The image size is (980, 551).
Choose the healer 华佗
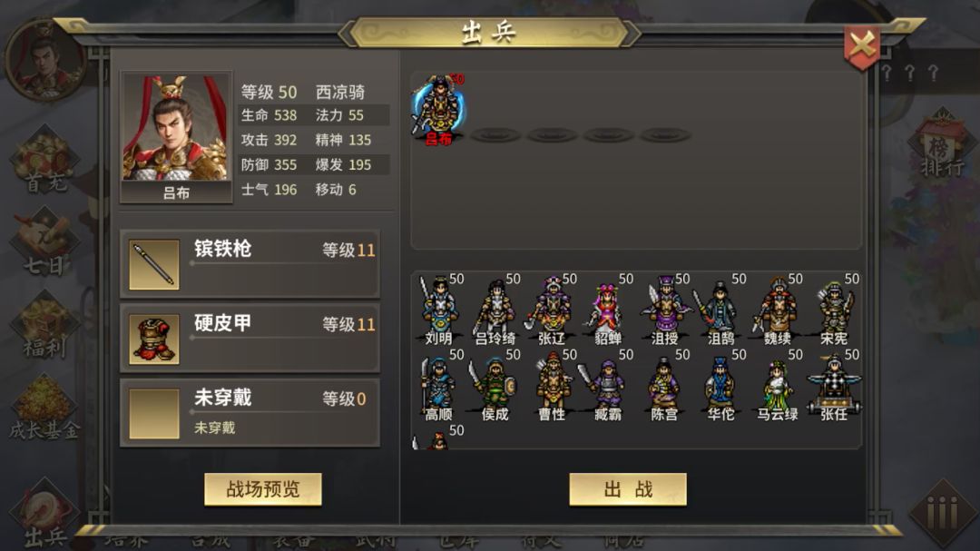(x=720, y=385)
